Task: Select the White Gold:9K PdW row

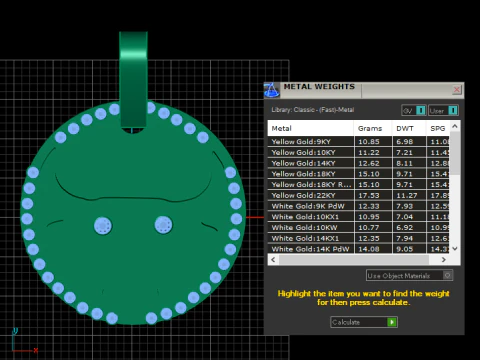Action: click(358, 206)
